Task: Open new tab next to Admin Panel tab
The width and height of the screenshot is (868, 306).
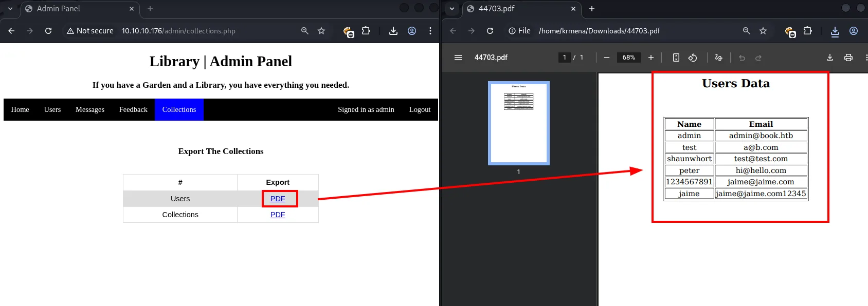Action: point(150,9)
